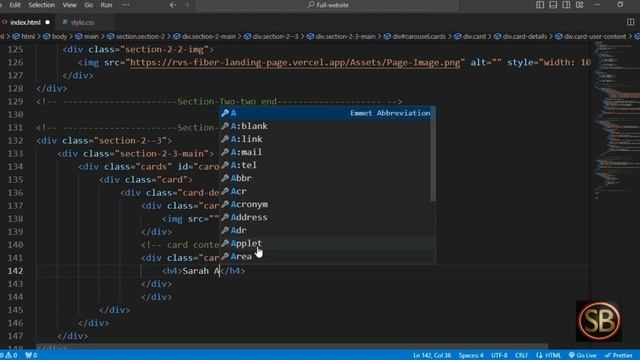Choose the A:mail suggestion
Screen dimensions: 640x360
pyautogui.click(x=326, y=152)
